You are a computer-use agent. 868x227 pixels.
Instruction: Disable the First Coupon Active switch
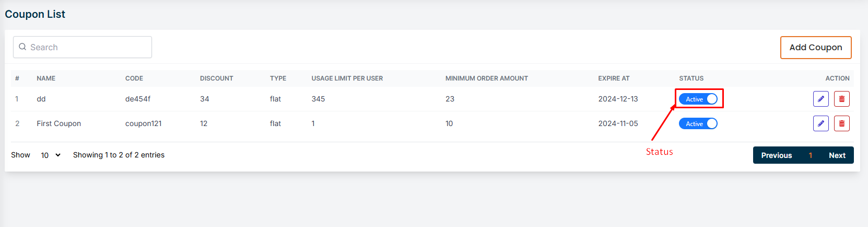point(698,123)
